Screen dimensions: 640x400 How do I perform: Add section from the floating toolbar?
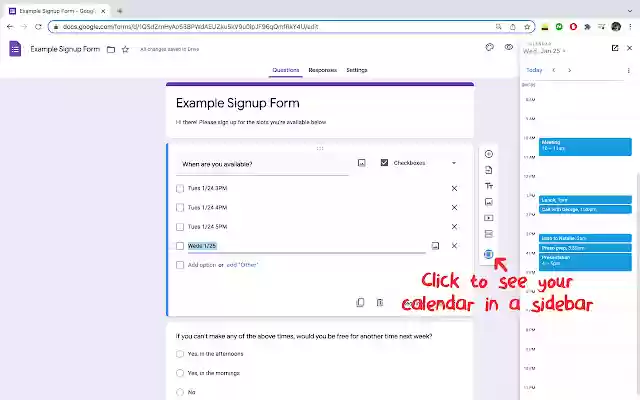point(489,234)
